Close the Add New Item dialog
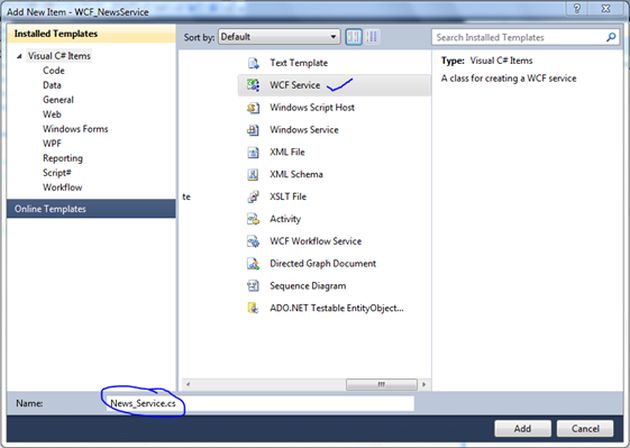 606,8
